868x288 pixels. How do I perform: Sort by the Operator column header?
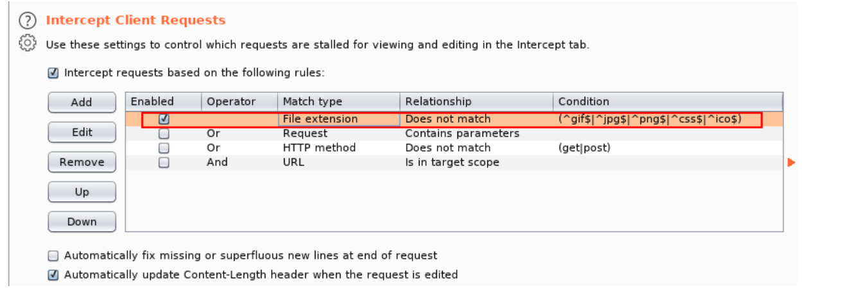[x=231, y=101]
